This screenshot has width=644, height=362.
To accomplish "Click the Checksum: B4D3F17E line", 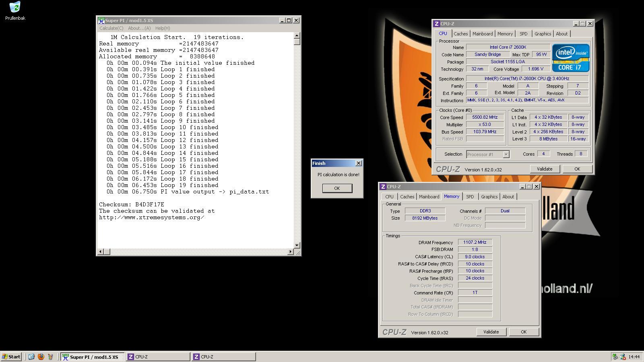I will [132, 205].
